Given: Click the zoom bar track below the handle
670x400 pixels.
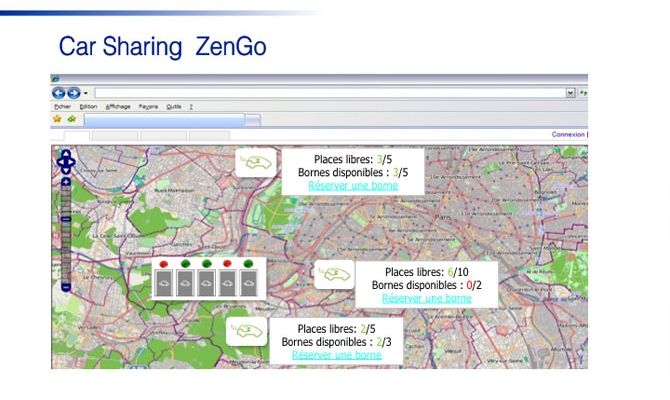Looking at the screenshot, I should (66, 252).
